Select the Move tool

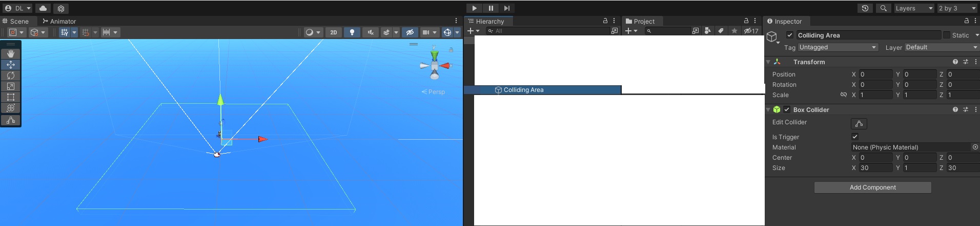[x=11, y=65]
